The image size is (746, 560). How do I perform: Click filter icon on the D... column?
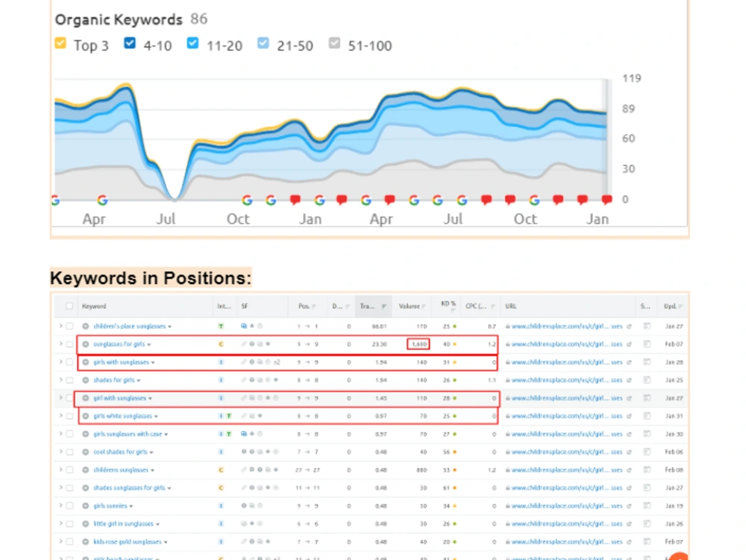[348, 306]
